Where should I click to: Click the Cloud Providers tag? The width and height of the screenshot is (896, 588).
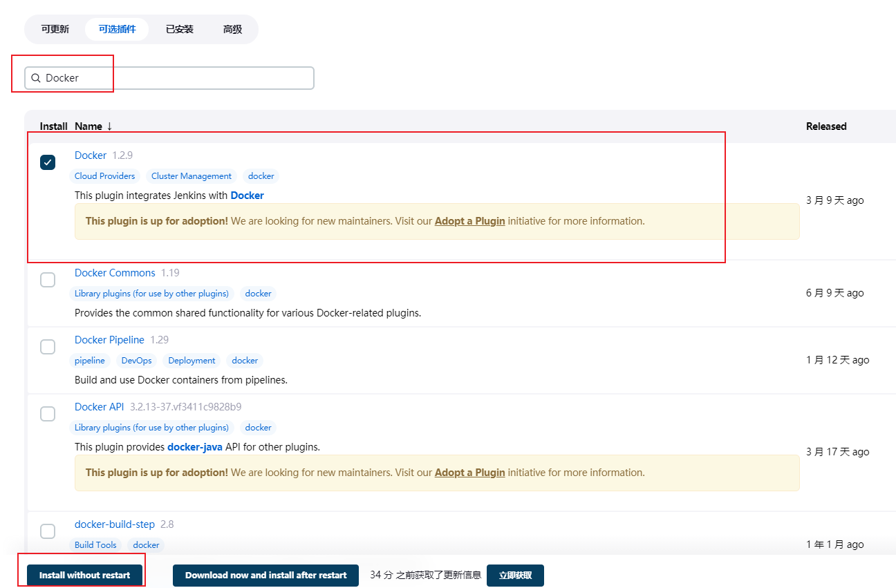pos(105,176)
